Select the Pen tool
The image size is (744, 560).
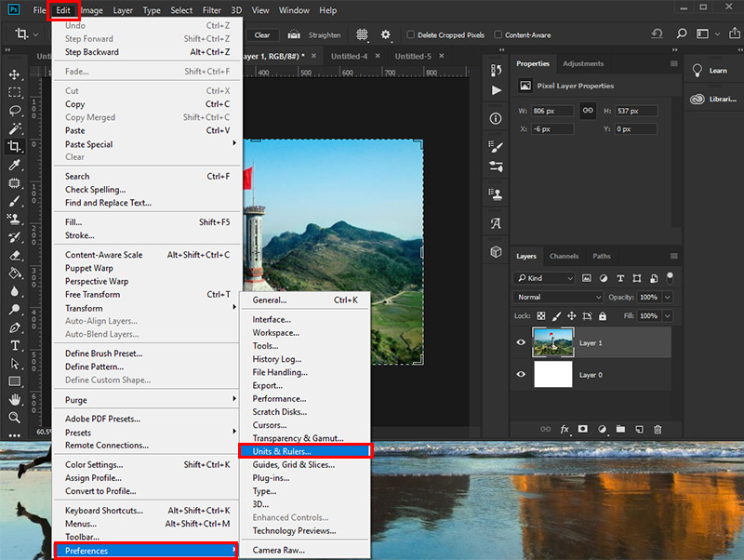coord(14,327)
